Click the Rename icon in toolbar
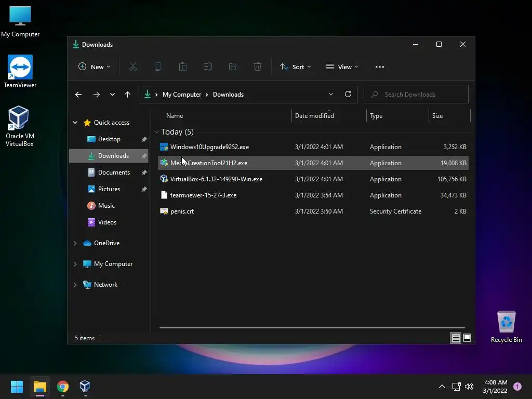The width and height of the screenshot is (532, 399). point(208,67)
